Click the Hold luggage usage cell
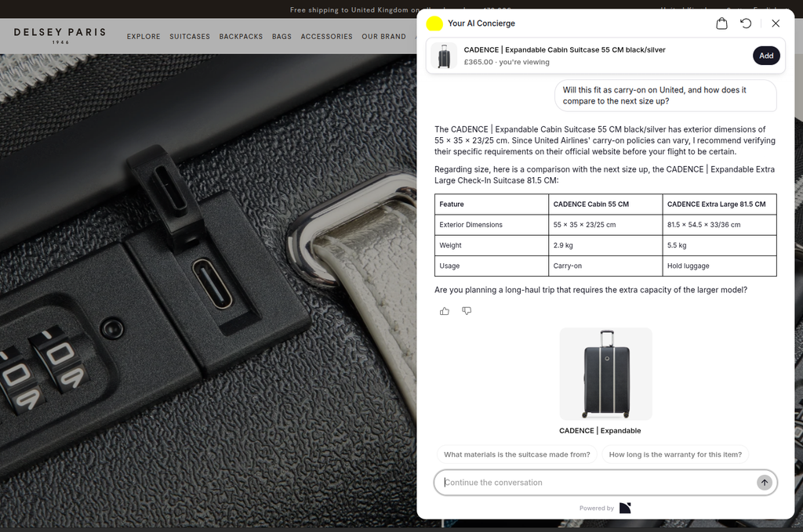This screenshot has width=803, height=532. point(720,266)
